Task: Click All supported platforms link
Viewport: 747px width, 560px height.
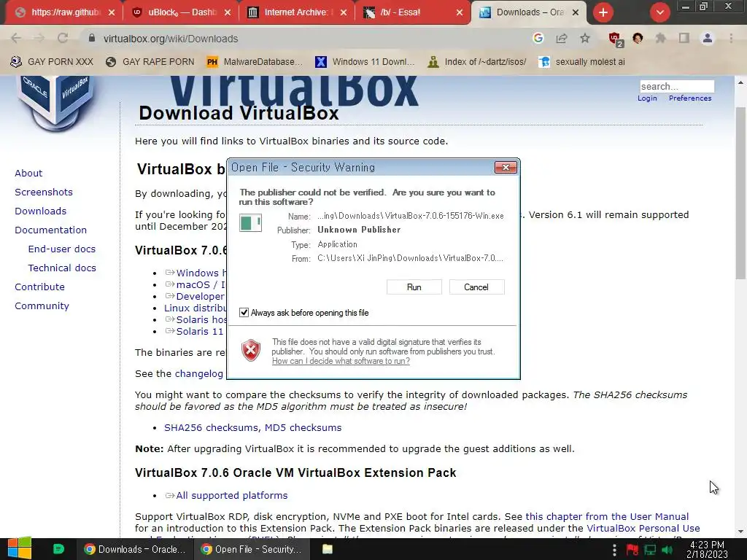Action: (231, 496)
